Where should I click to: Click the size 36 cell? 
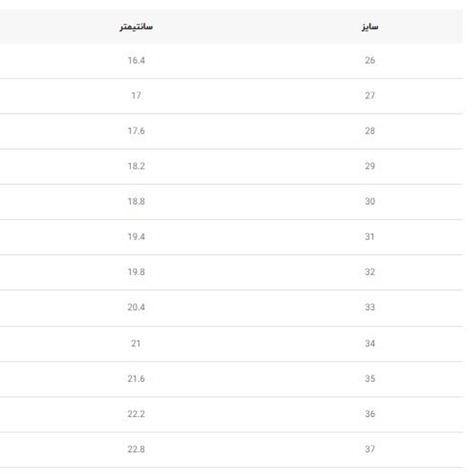pos(370,415)
